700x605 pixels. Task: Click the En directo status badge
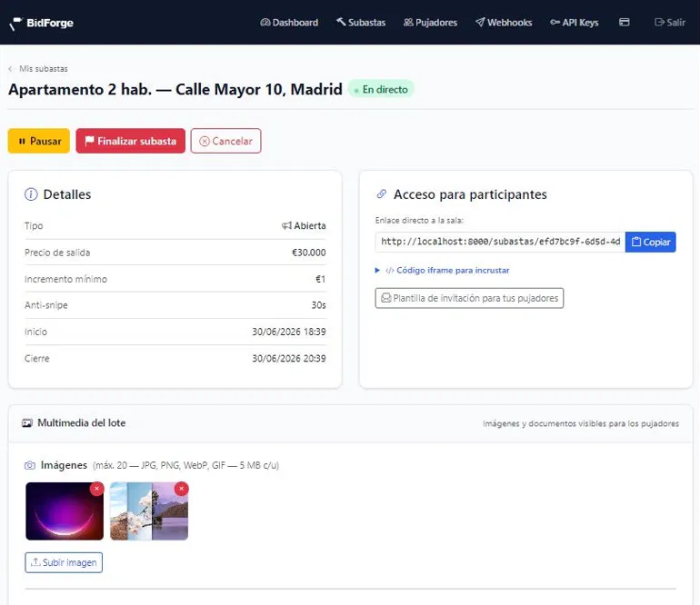point(381,89)
